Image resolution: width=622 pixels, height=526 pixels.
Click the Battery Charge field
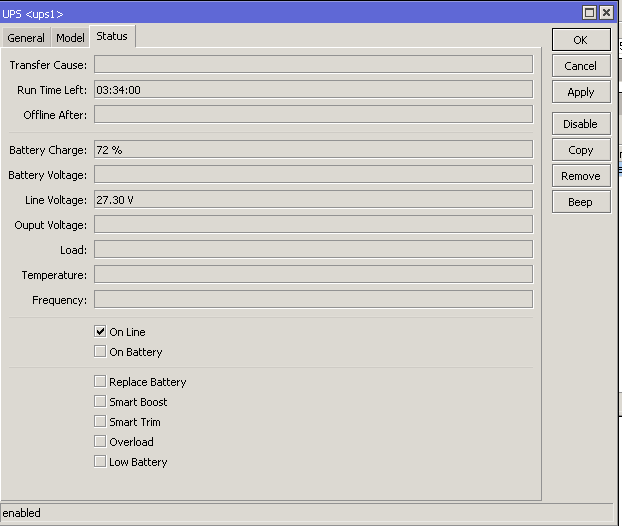coord(313,150)
